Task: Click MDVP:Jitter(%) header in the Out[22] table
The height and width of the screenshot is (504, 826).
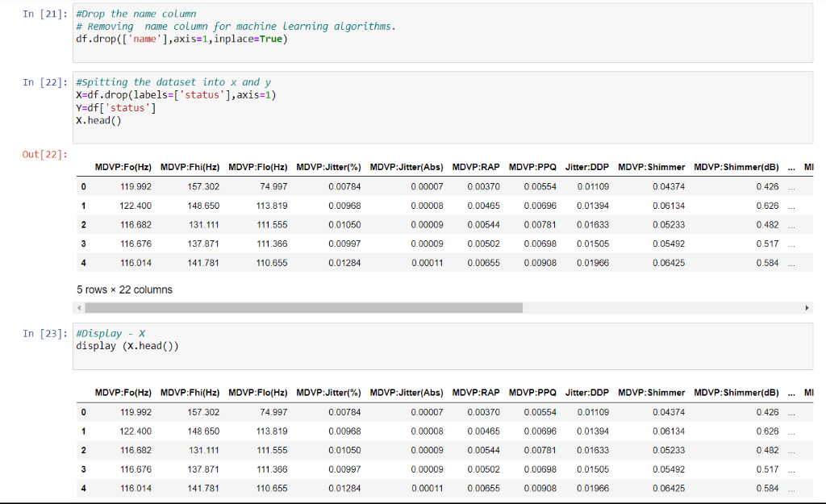Action: point(328,168)
